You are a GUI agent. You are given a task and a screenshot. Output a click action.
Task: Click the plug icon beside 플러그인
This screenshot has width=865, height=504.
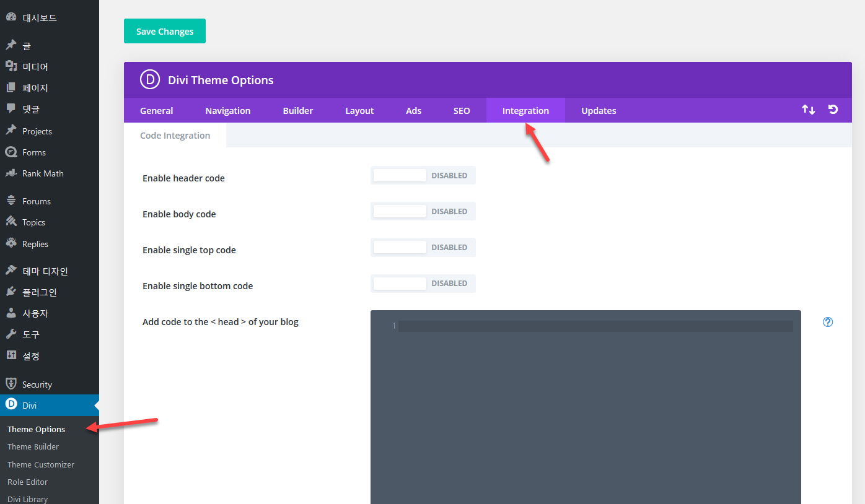coord(11,292)
